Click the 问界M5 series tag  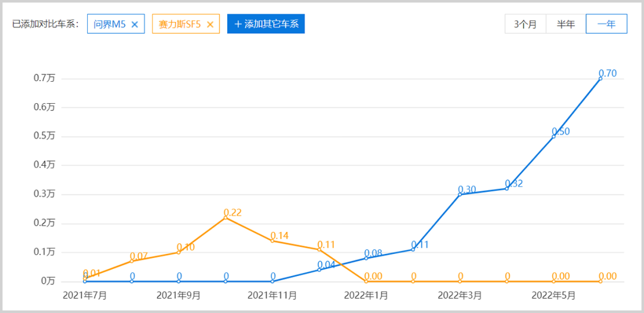tap(110, 24)
